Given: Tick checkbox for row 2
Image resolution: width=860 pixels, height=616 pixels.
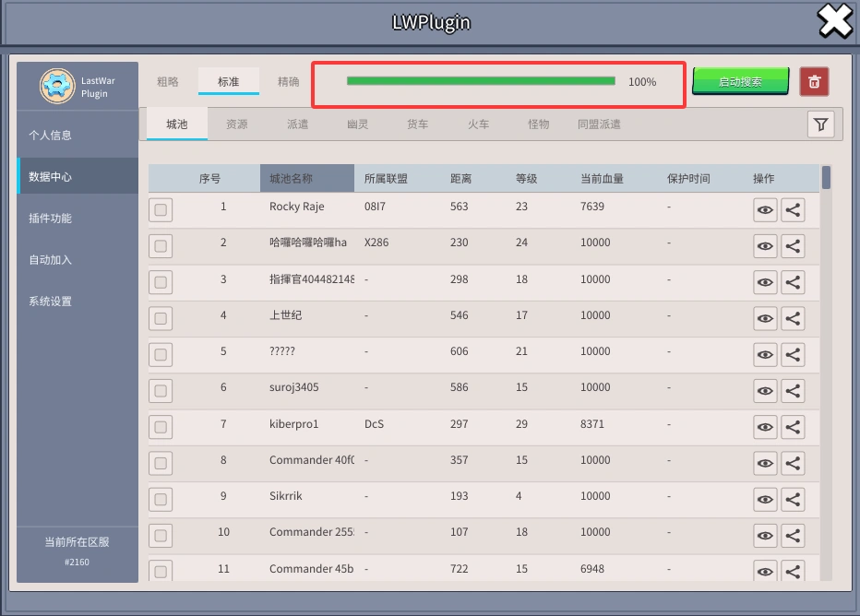Looking at the screenshot, I should (x=161, y=246).
